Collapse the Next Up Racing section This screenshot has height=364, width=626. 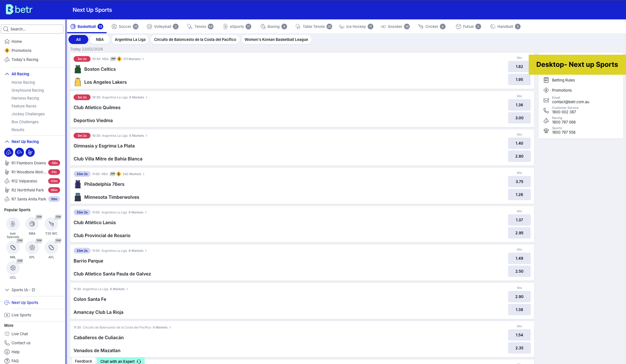pyautogui.click(x=7, y=142)
